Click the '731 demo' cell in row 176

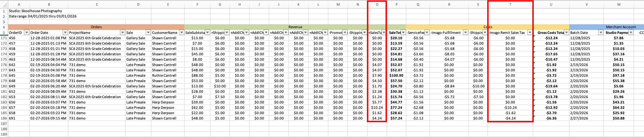pyautogui.click(x=97, y=65)
